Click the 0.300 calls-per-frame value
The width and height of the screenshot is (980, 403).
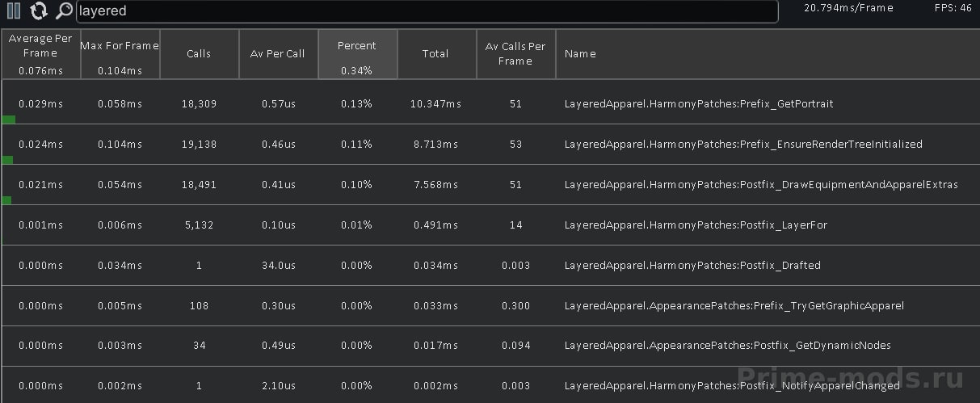515,306
